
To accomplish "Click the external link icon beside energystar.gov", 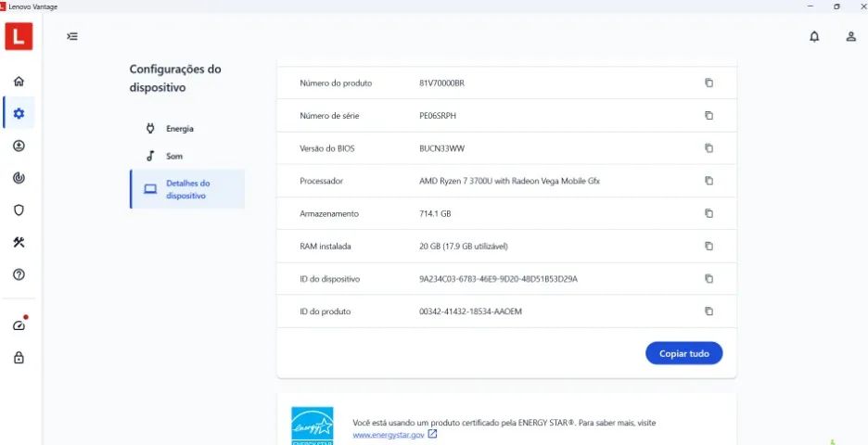I will click(432, 435).
